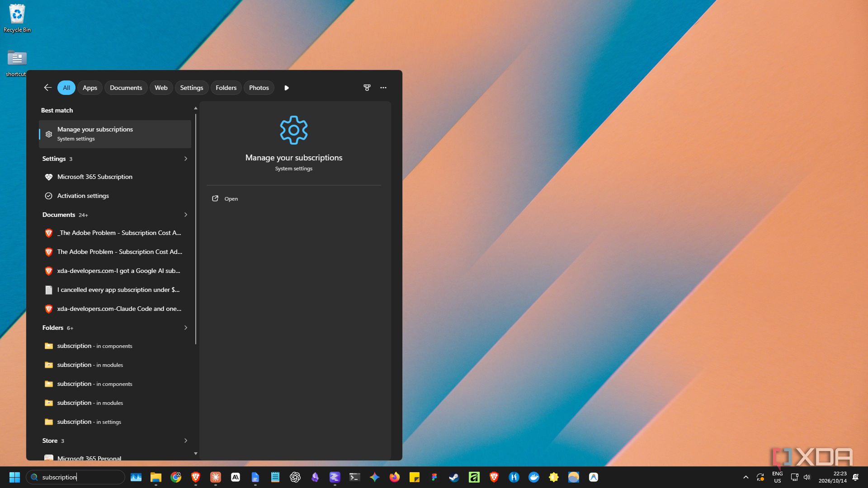Switch to the Web filter tab
This screenshot has height=488, width=868.
161,88
